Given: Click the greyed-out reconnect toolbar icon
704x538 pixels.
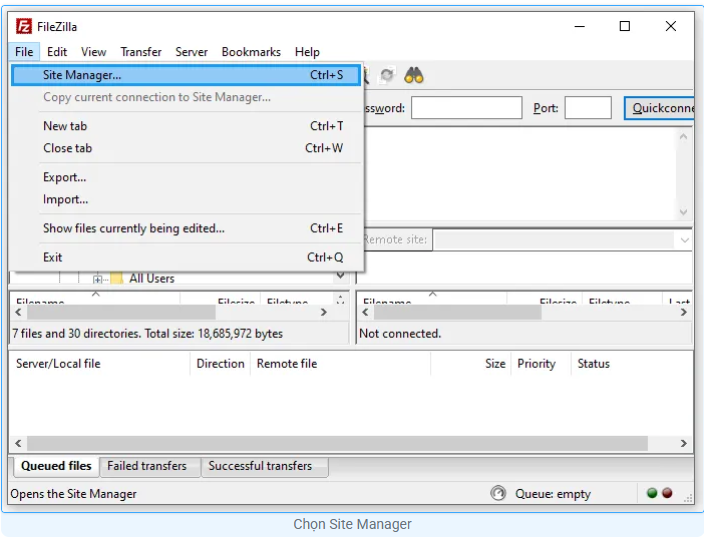Looking at the screenshot, I should tap(387, 75).
